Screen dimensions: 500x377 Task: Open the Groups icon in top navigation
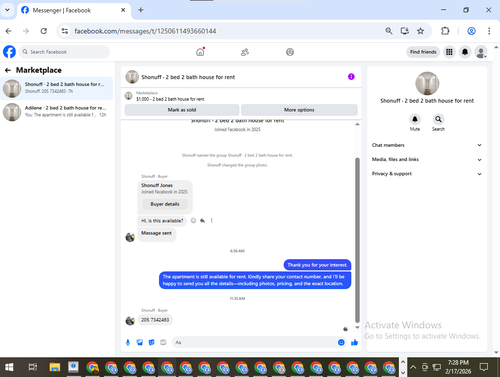click(x=290, y=52)
